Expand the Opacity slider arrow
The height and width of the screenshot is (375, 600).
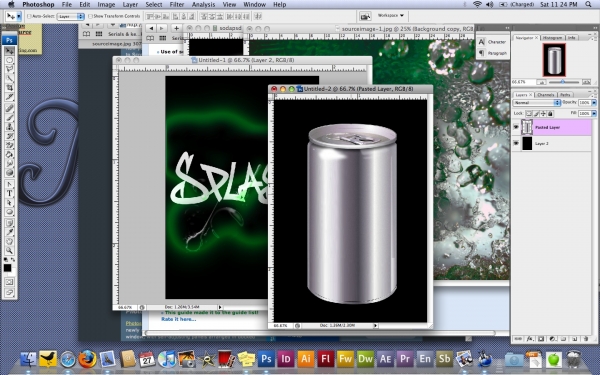tap(594, 103)
